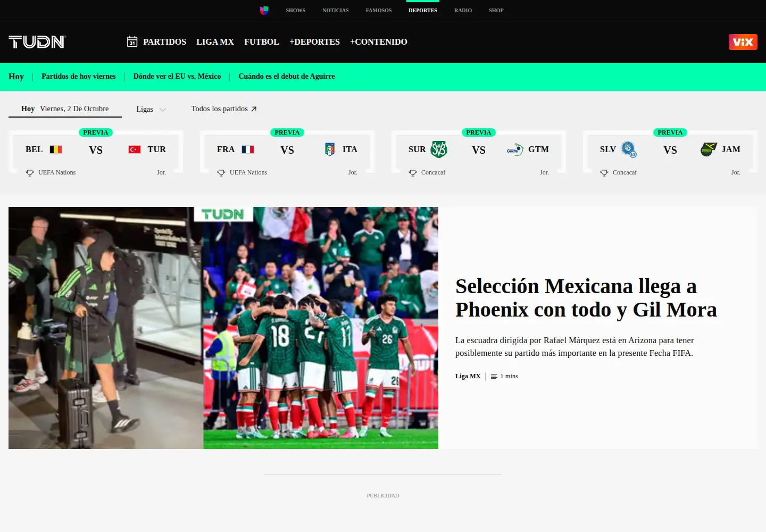Click the Guatemala team crest

[515, 149]
